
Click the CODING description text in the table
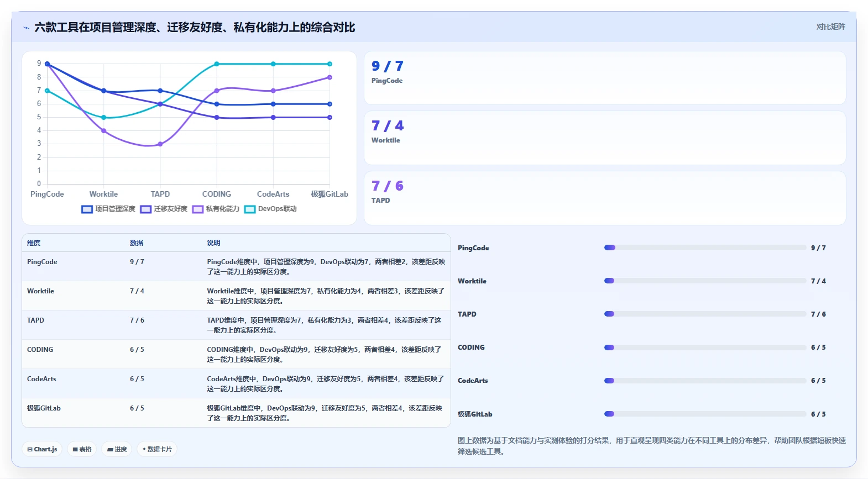point(324,355)
